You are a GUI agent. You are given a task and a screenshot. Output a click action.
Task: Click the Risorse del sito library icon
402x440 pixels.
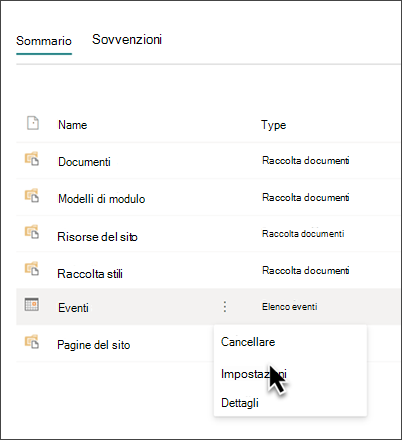(x=32, y=232)
